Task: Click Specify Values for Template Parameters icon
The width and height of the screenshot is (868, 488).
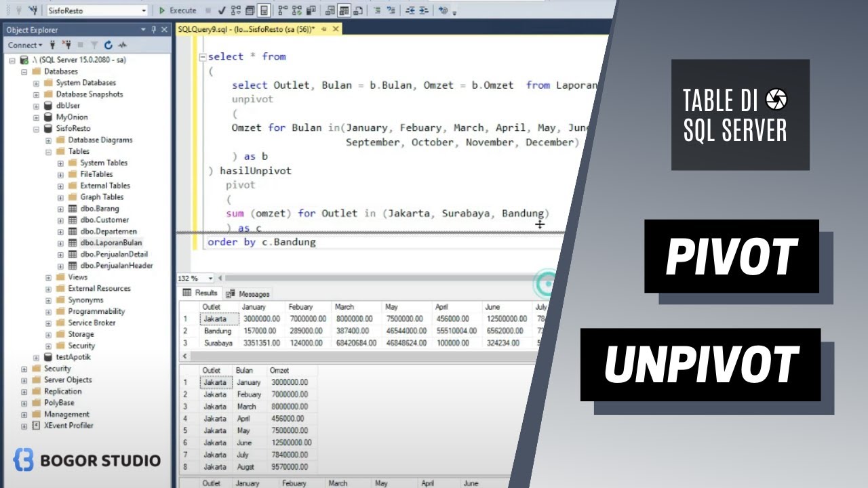Action: (x=443, y=10)
